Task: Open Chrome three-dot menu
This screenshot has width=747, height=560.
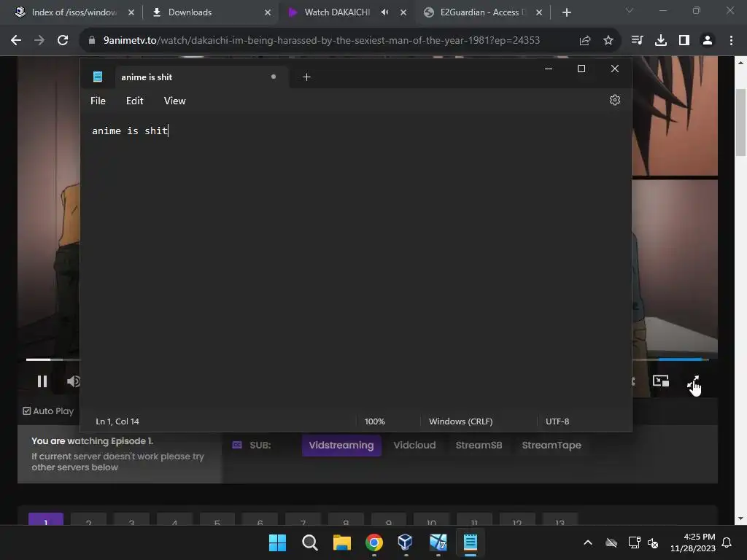Action: 731,41
